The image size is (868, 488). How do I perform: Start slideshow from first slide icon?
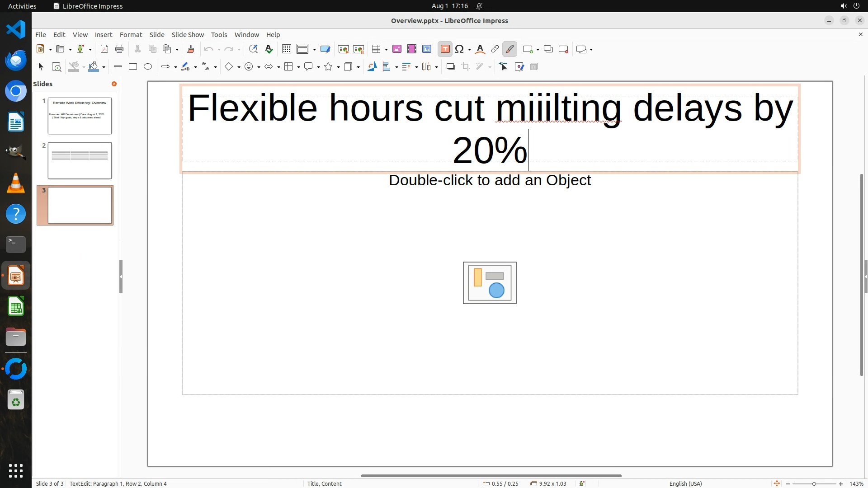[x=344, y=49]
